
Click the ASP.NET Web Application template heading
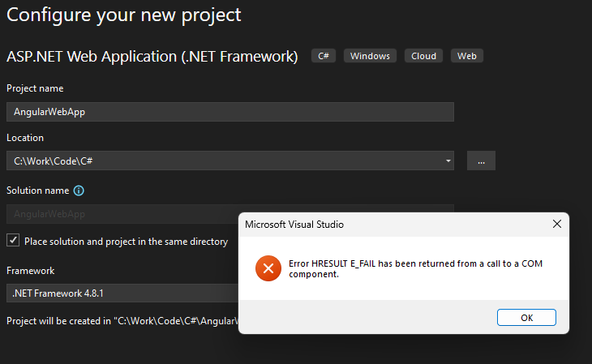[152, 57]
